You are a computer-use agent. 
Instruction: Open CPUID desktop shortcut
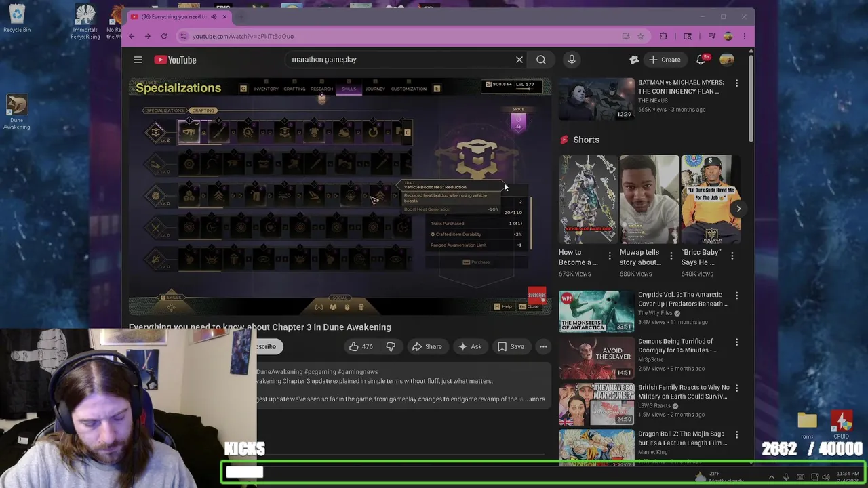pyautogui.click(x=842, y=425)
